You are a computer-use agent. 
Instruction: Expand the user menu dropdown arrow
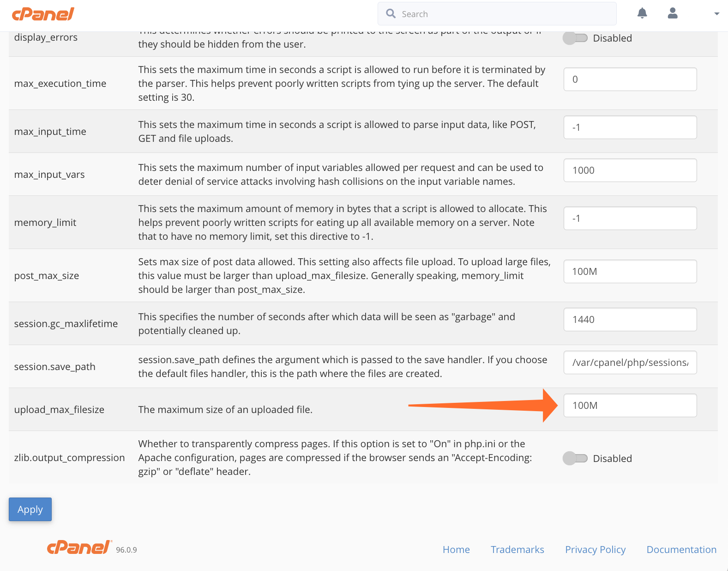coord(716,14)
